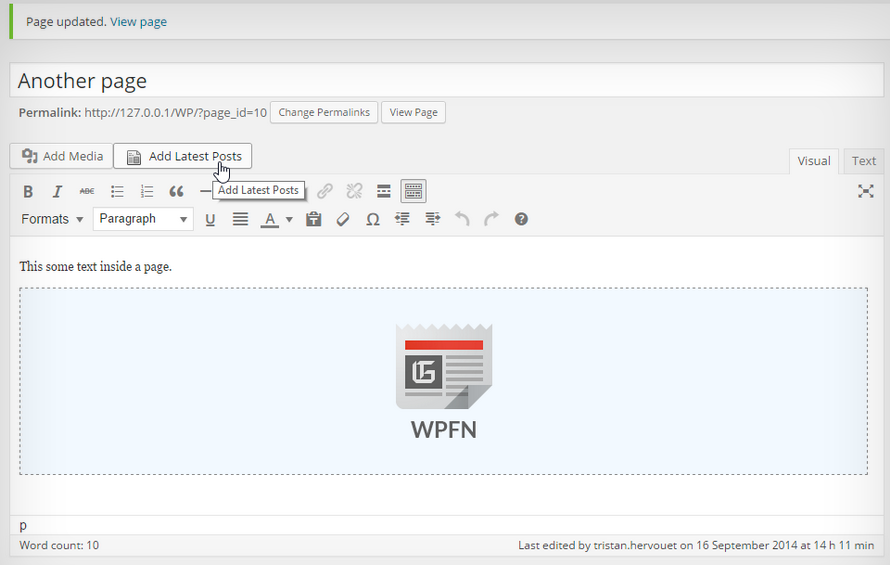Increase indent of the paragraph

click(x=433, y=219)
